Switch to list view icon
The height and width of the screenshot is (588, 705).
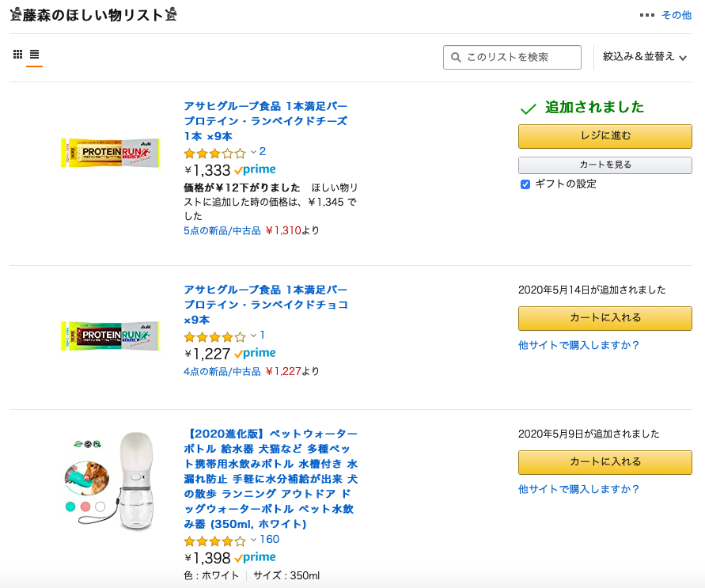(35, 55)
